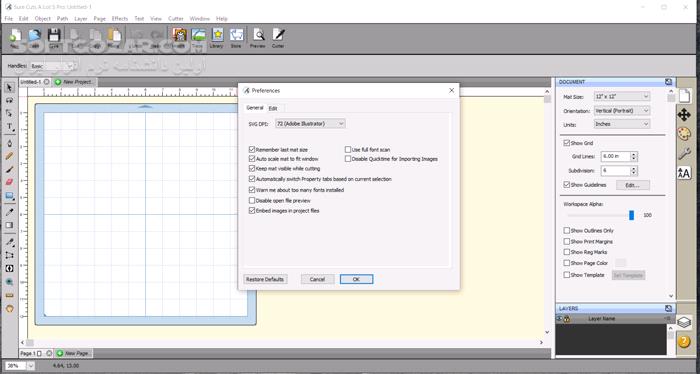700x374 pixels.
Task: Expand the Units dropdown
Action: tap(622, 124)
